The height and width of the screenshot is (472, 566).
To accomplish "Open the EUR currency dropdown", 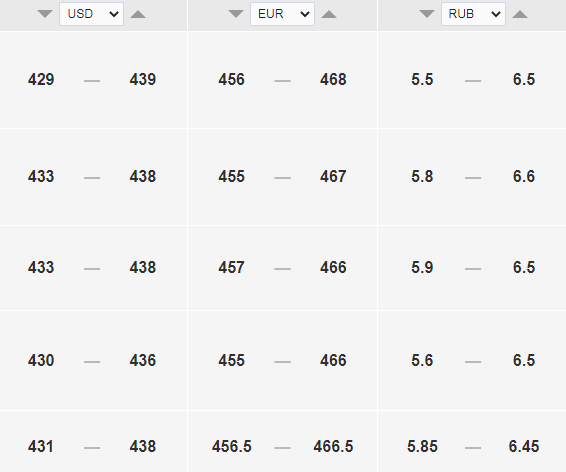I will (x=282, y=14).
